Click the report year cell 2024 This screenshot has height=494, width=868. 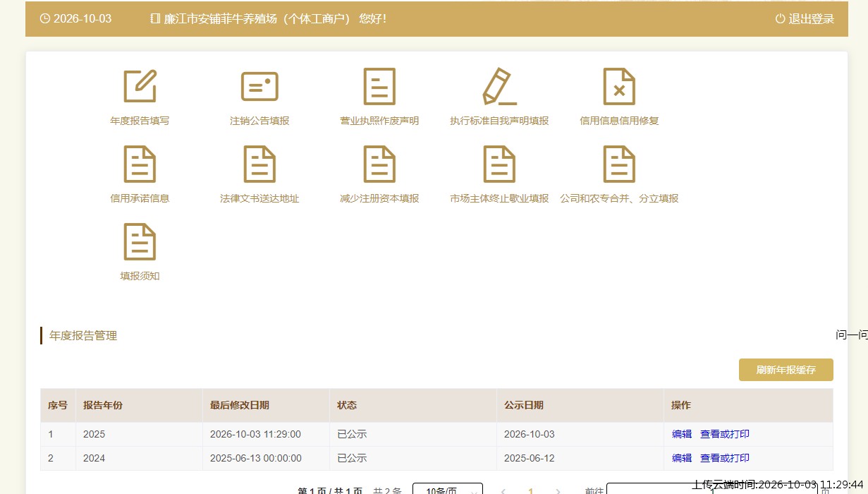tap(94, 458)
